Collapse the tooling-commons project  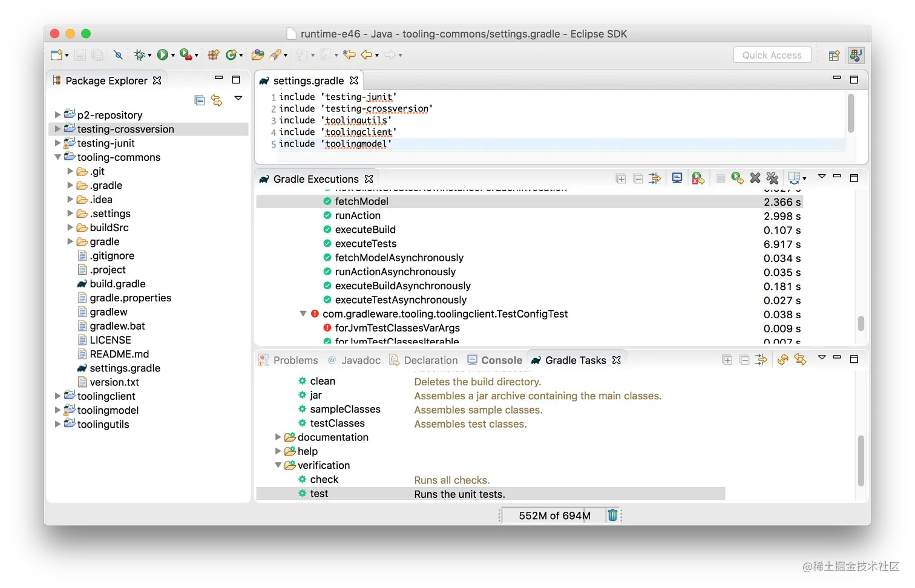[x=57, y=157]
